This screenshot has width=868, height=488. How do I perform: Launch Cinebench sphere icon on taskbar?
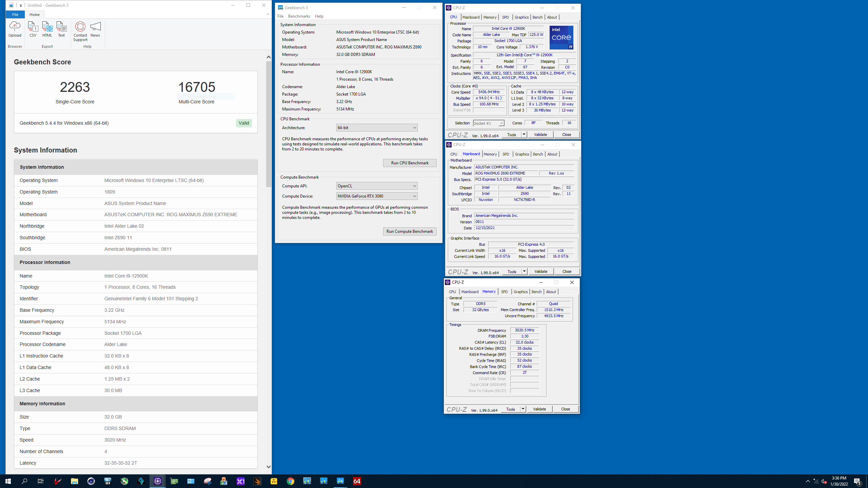click(91, 481)
